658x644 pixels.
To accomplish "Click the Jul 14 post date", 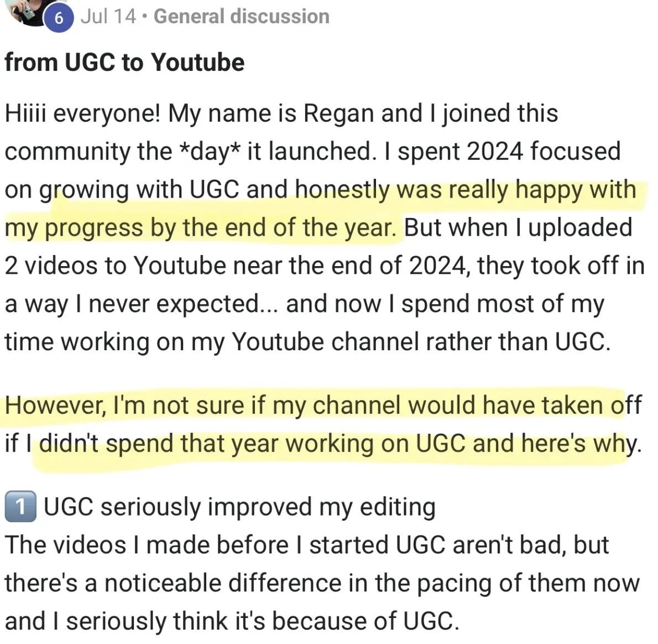I will click(x=108, y=17).
